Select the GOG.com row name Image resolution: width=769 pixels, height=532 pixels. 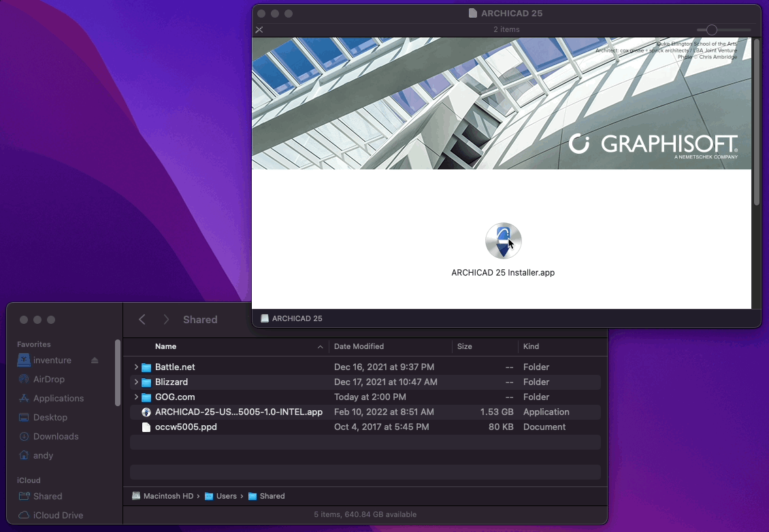[175, 397]
